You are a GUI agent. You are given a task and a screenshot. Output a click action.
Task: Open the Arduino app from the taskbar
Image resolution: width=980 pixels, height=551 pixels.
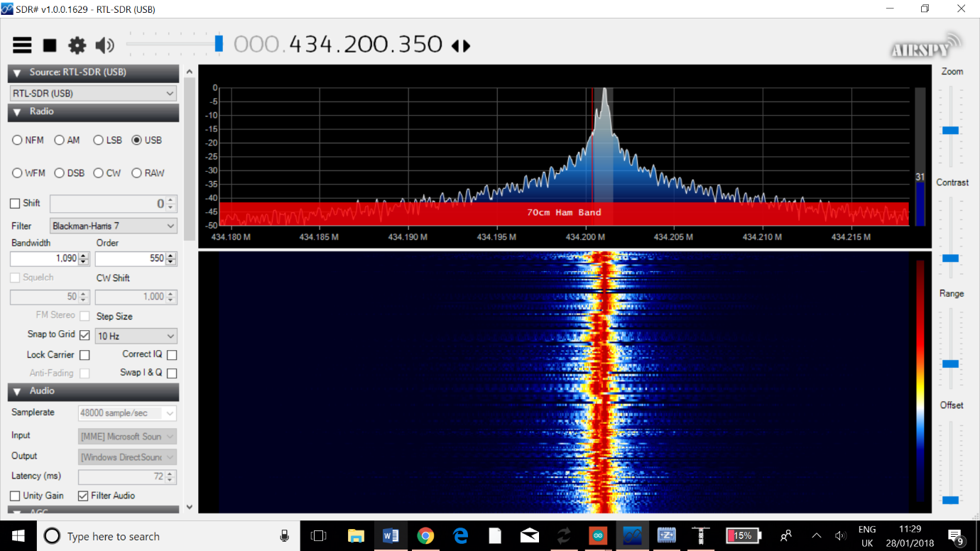tap(598, 536)
